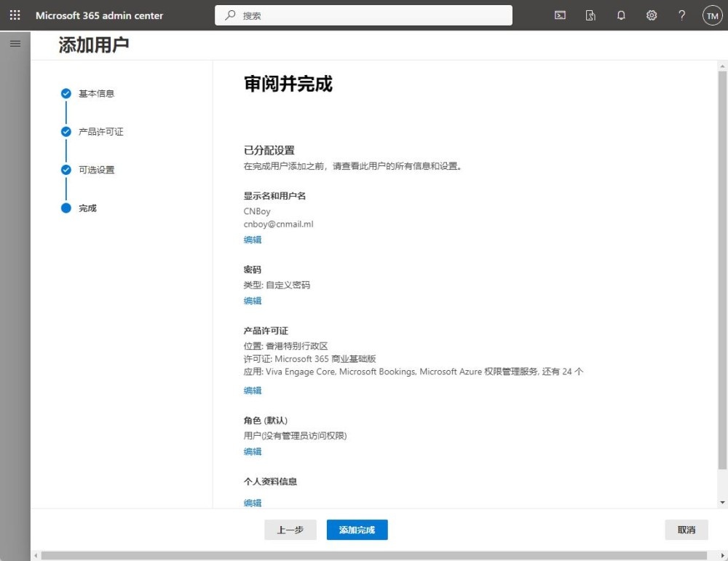
Task: Go to the 基本信息 wizard step
Action: pos(96,93)
